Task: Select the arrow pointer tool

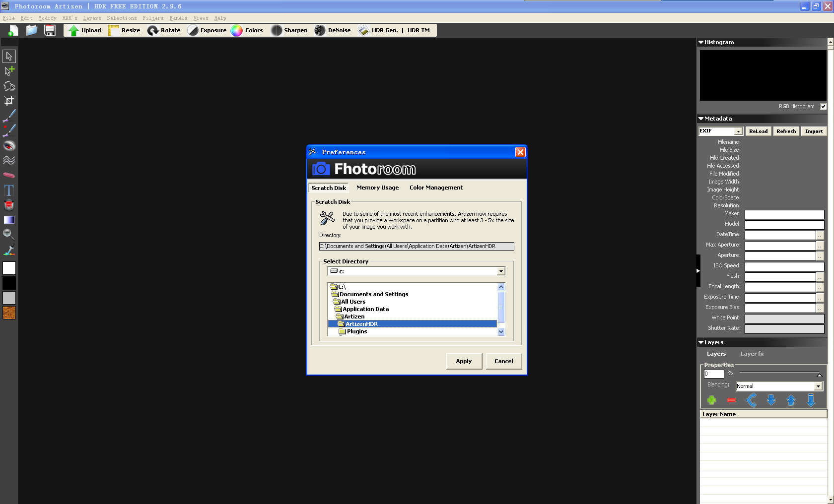Action: 9,56
